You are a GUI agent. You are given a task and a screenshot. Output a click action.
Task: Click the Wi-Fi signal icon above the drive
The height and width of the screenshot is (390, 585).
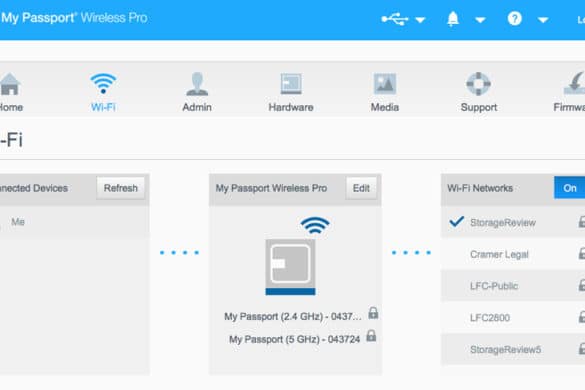[x=315, y=225]
